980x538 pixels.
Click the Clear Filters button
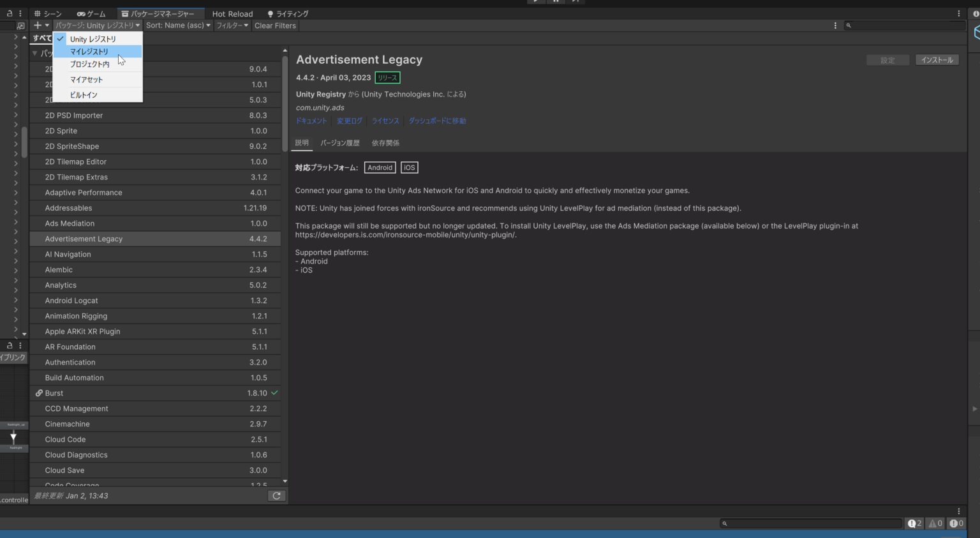pyautogui.click(x=275, y=25)
